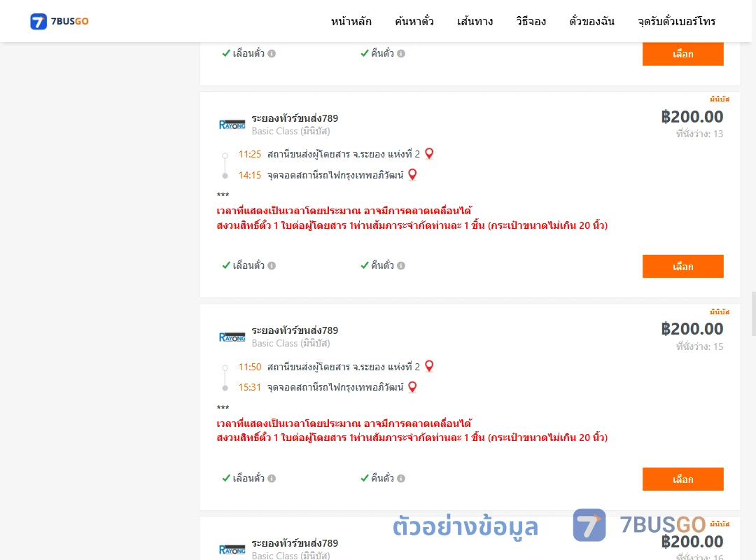Click ฿200.00 price in the 11:50 card
756x560 pixels.
pyautogui.click(x=692, y=329)
